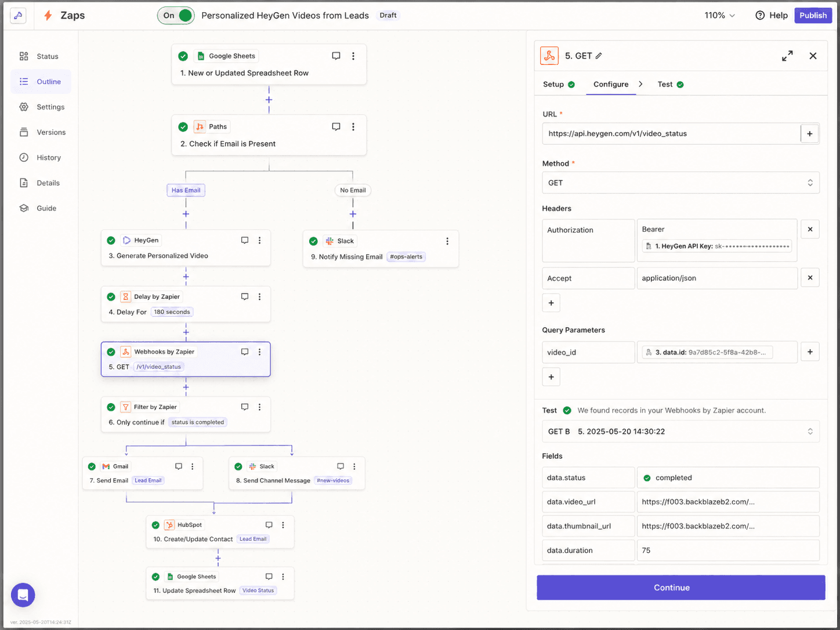Click the Continue button
The image size is (840, 630).
click(x=680, y=588)
